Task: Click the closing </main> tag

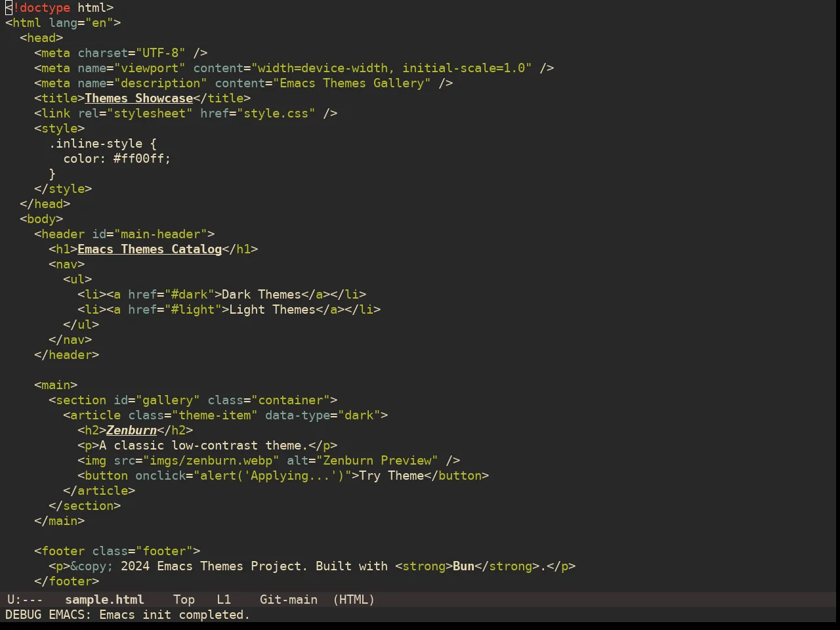Action: (60, 521)
